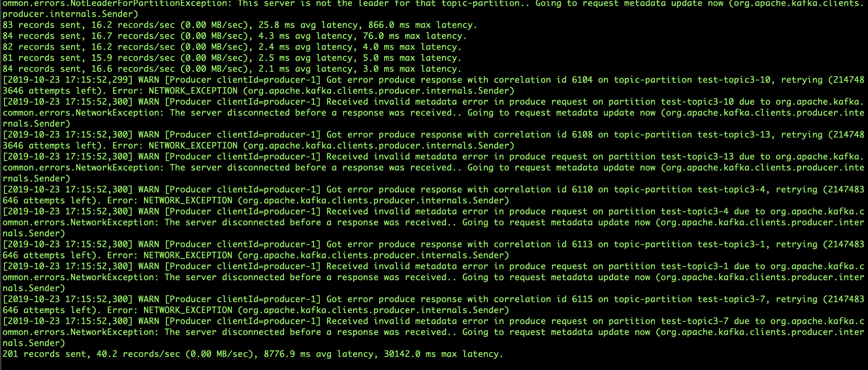Viewport: 868px width, 370px height.
Task: Click correlation id 6104 text
Action: point(543,80)
